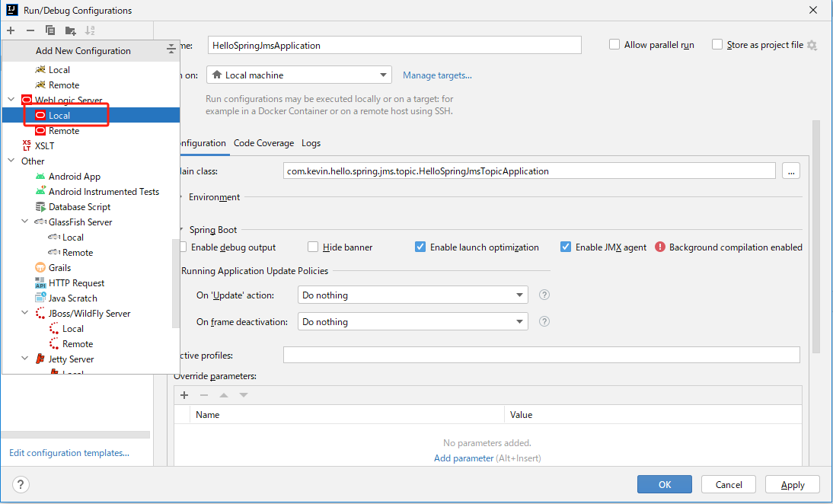833x504 pixels.
Task: Click the Sort configurations alphabetically icon
Action: (90, 30)
